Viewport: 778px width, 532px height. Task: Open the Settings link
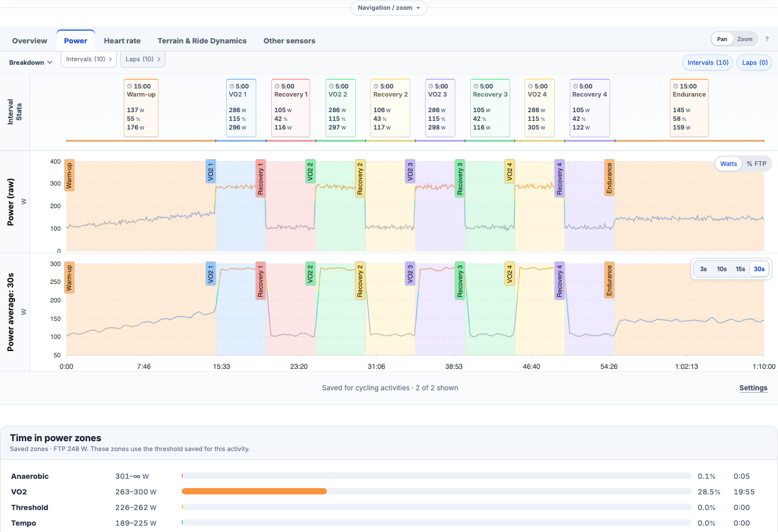pos(753,388)
